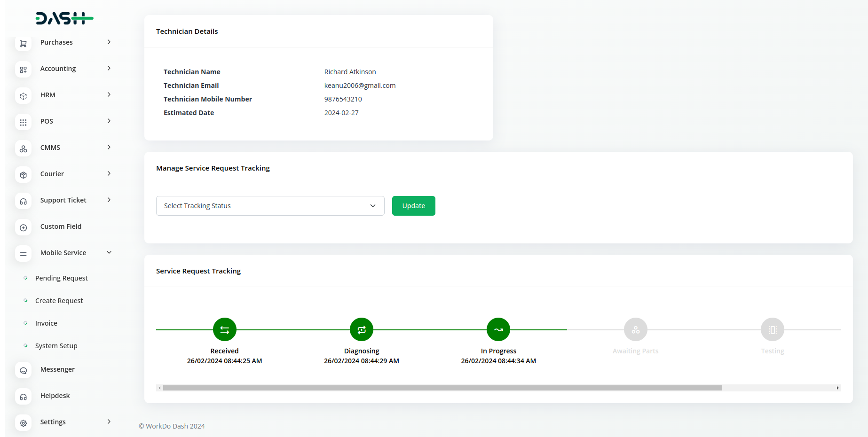
Task: Click the Testing step icon
Action: coord(772,330)
